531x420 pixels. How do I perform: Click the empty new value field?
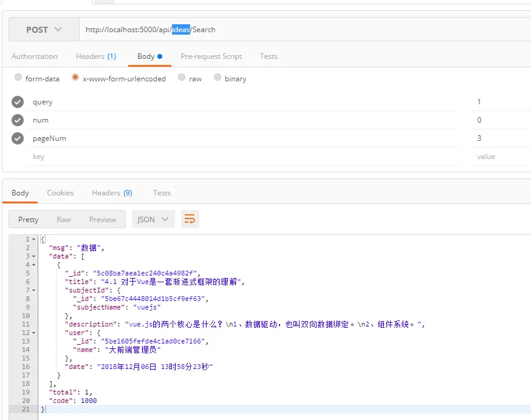coord(501,157)
